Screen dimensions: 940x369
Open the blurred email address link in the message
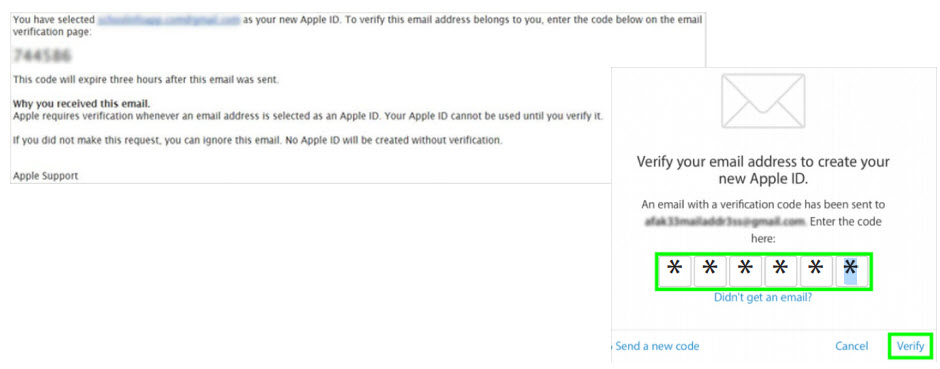[168, 20]
